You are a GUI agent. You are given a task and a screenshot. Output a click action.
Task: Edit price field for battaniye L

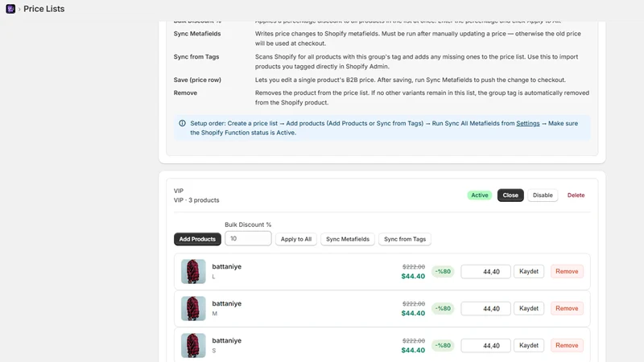(x=485, y=271)
